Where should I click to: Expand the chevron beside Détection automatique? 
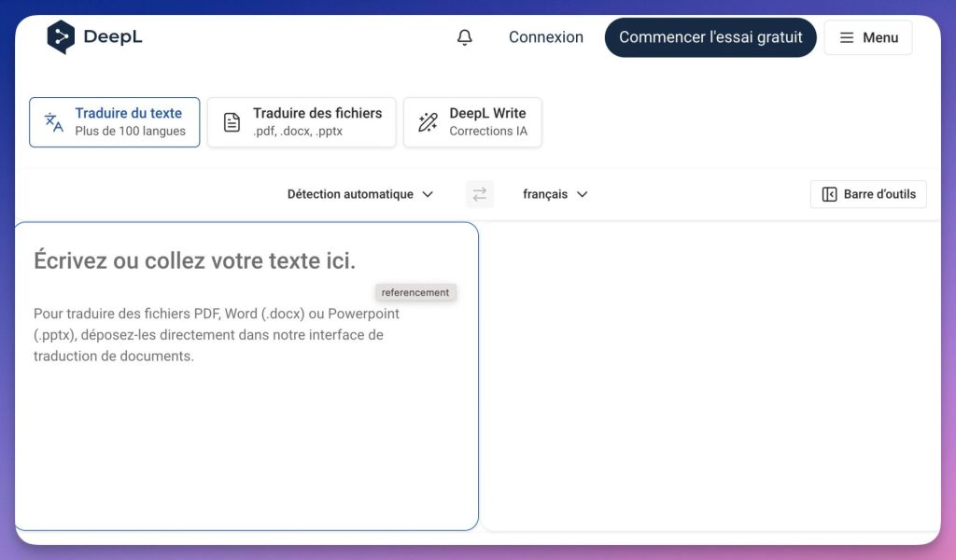click(x=429, y=194)
